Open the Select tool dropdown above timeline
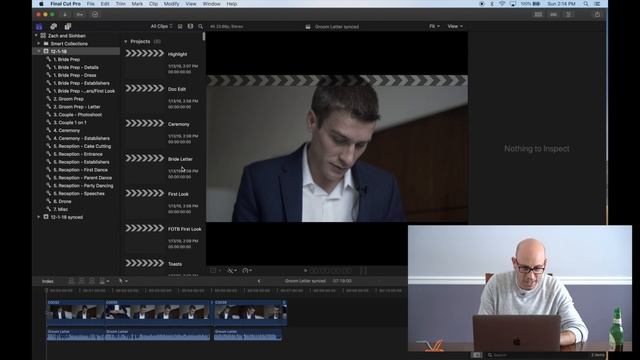Image resolution: width=640 pixels, height=360 pixels. (x=123, y=281)
